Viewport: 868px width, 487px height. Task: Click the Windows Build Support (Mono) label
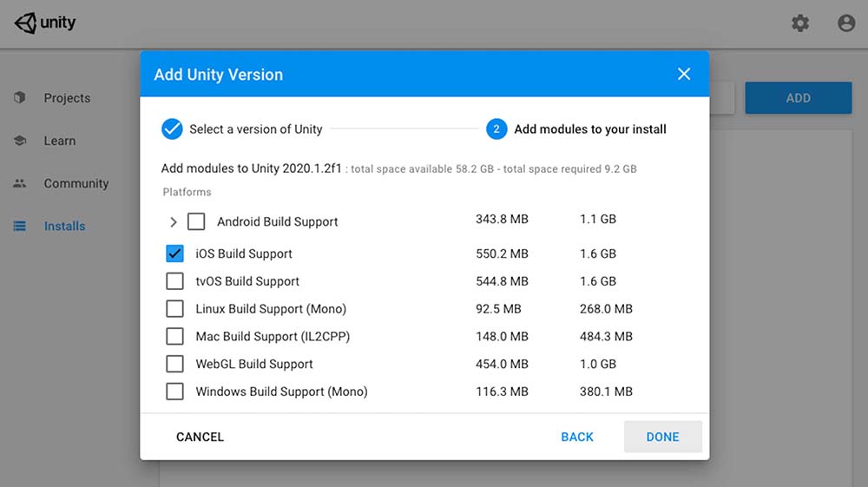(x=281, y=392)
